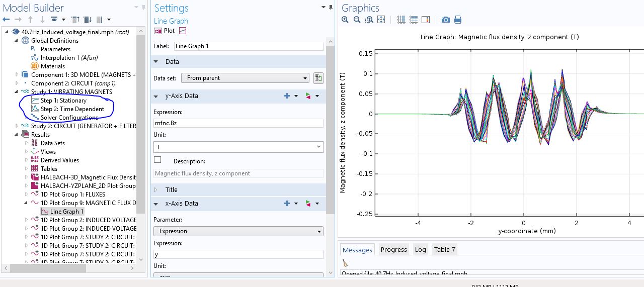Image resolution: width=644 pixels, height=287 pixels.
Task: Switch to the Progress tab
Action: tap(393, 249)
